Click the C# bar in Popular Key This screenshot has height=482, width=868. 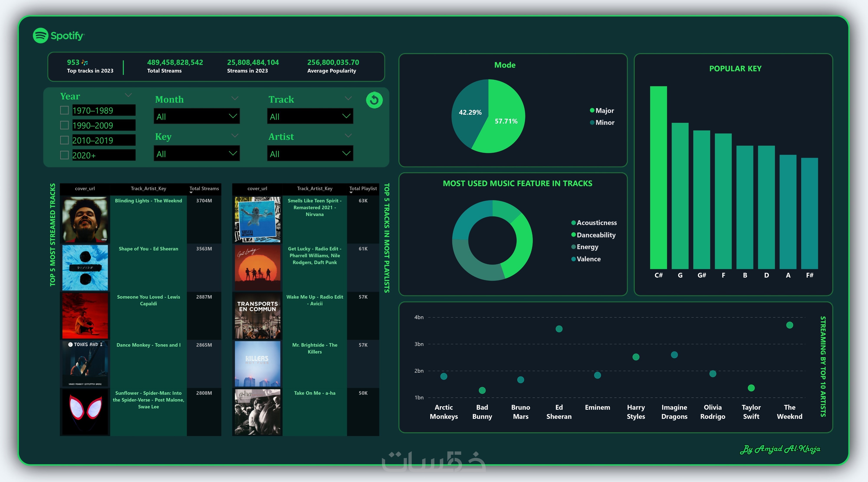coord(658,177)
